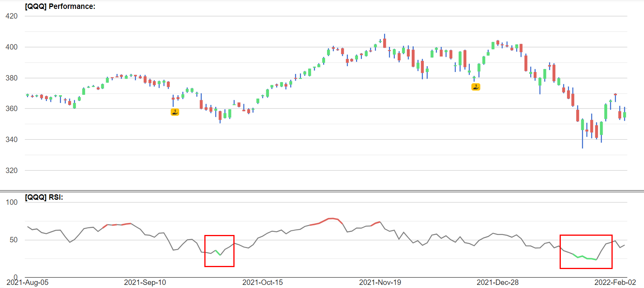The height and width of the screenshot is (288, 644).
Task: Select the [QQQ] RSI: panel title
Action: (44, 197)
